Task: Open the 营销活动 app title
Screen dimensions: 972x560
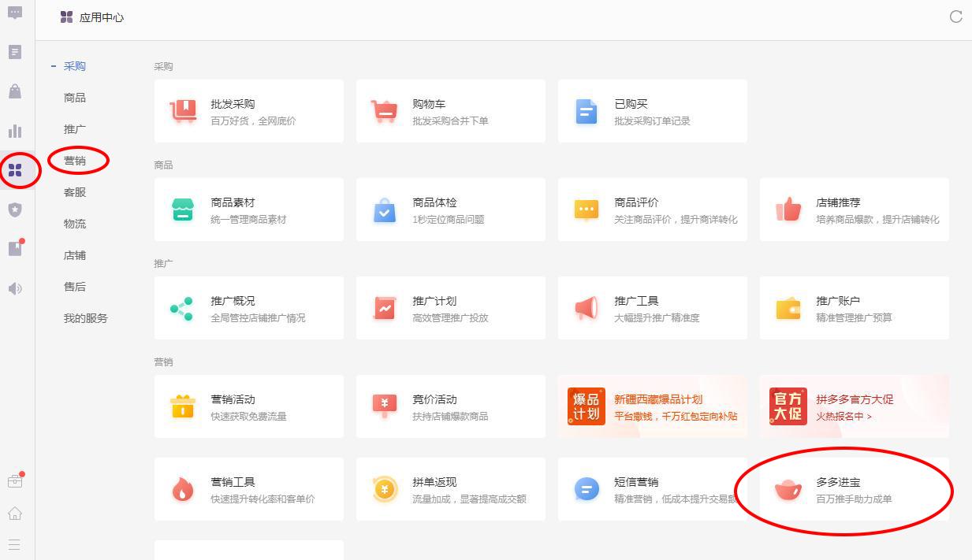Action: [x=233, y=399]
